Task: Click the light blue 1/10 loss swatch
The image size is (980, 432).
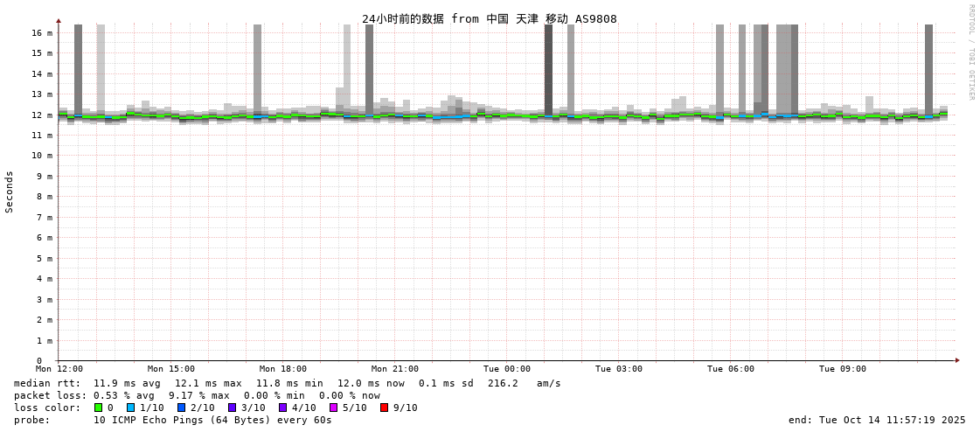Action: 130,408
